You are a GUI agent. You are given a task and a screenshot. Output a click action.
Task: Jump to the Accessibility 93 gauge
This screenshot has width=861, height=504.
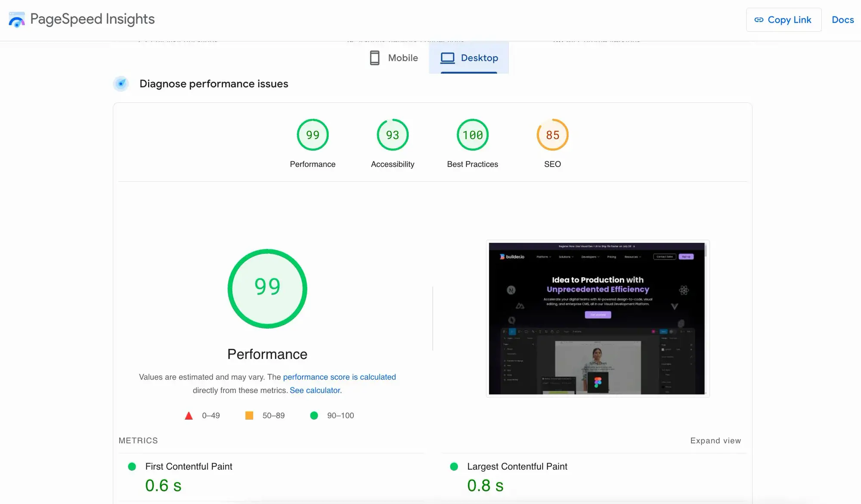[393, 135]
